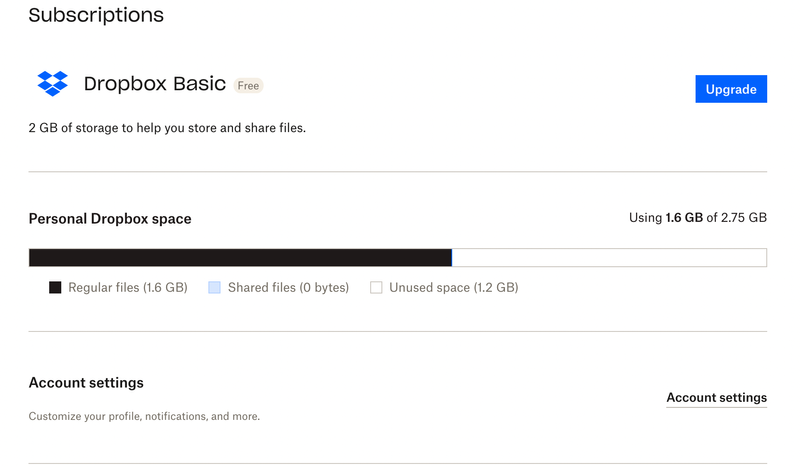The height and width of the screenshot is (467, 800).
Task: Click the Dropbox Basic plan title
Action: 154,84
